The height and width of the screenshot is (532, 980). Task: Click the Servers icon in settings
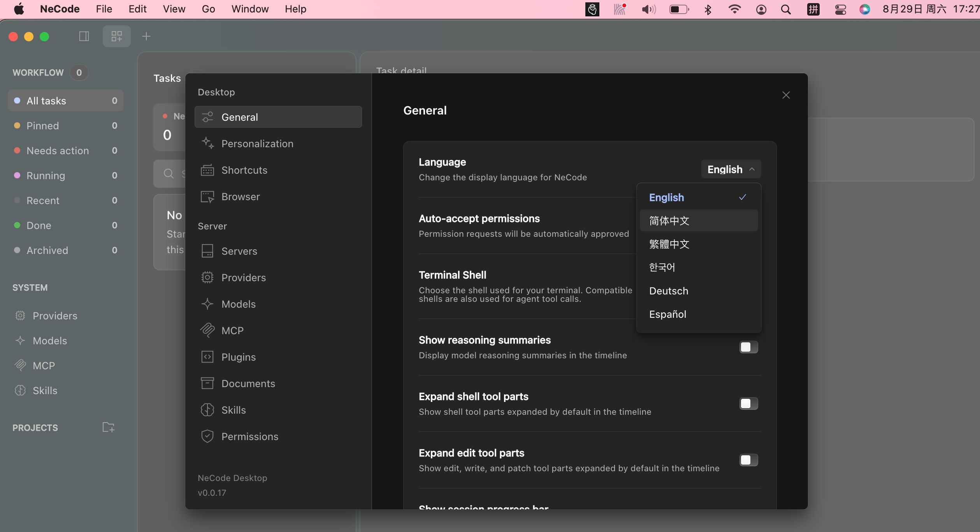click(207, 251)
